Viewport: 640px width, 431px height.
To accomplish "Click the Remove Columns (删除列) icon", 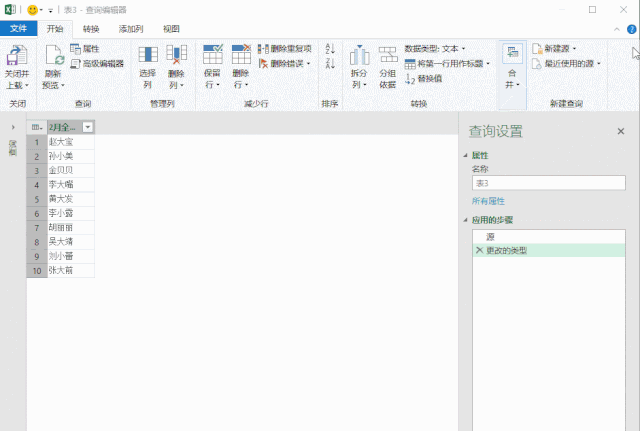I will click(176, 55).
